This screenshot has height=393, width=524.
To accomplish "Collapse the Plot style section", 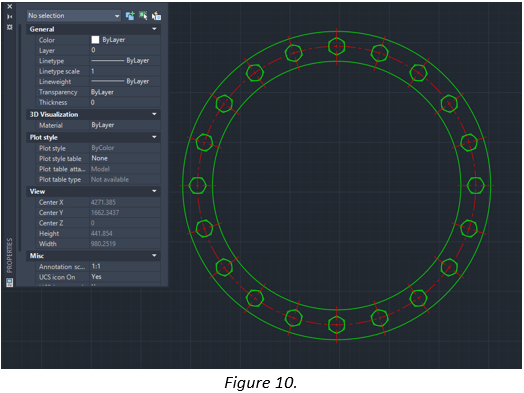I will point(154,137).
